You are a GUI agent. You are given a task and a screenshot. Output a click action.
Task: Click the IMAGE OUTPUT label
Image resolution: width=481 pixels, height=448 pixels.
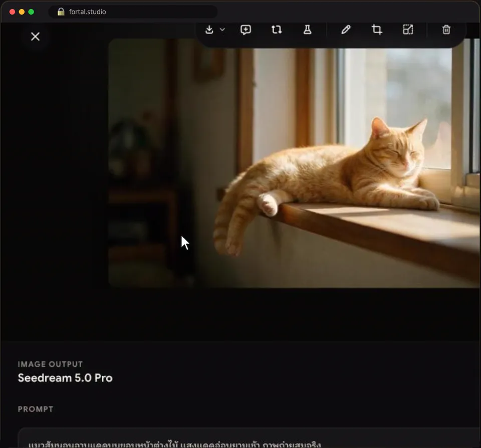click(x=50, y=364)
